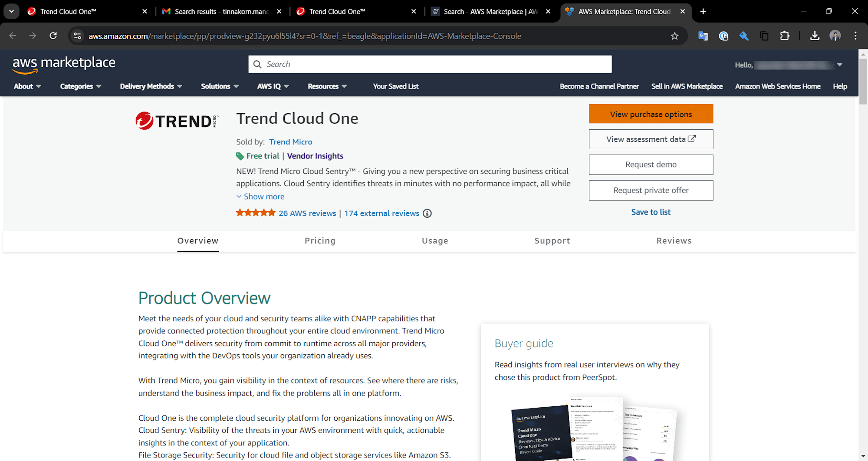Open 26 AWS reviews link
Screen dimensions: 868x461
point(307,213)
